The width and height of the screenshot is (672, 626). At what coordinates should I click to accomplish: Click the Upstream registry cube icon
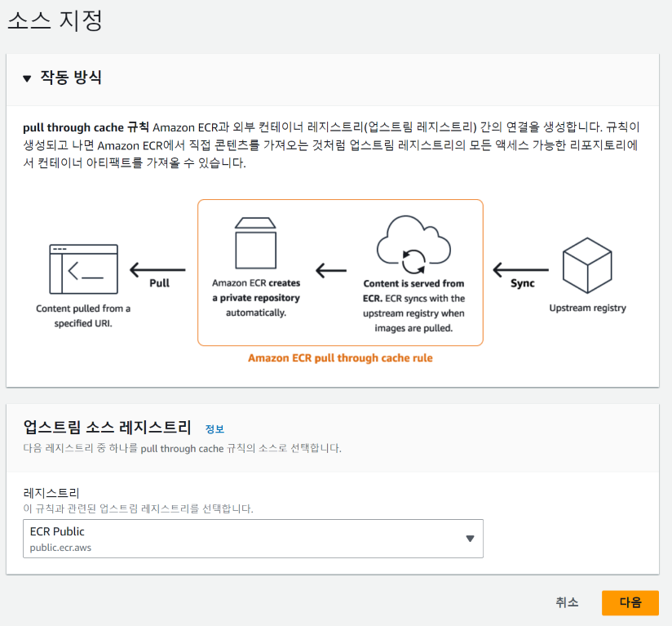(587, 265)
